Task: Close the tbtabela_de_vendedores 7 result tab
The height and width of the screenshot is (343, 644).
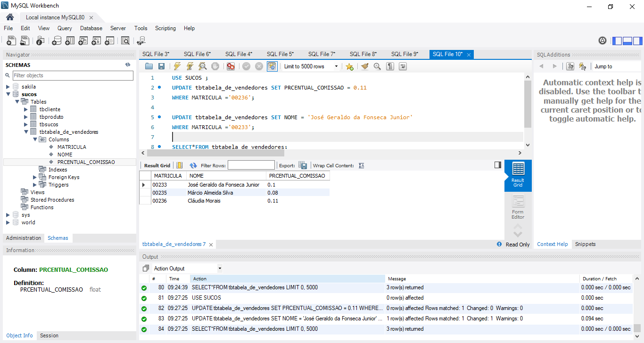Action: point(211,245)
